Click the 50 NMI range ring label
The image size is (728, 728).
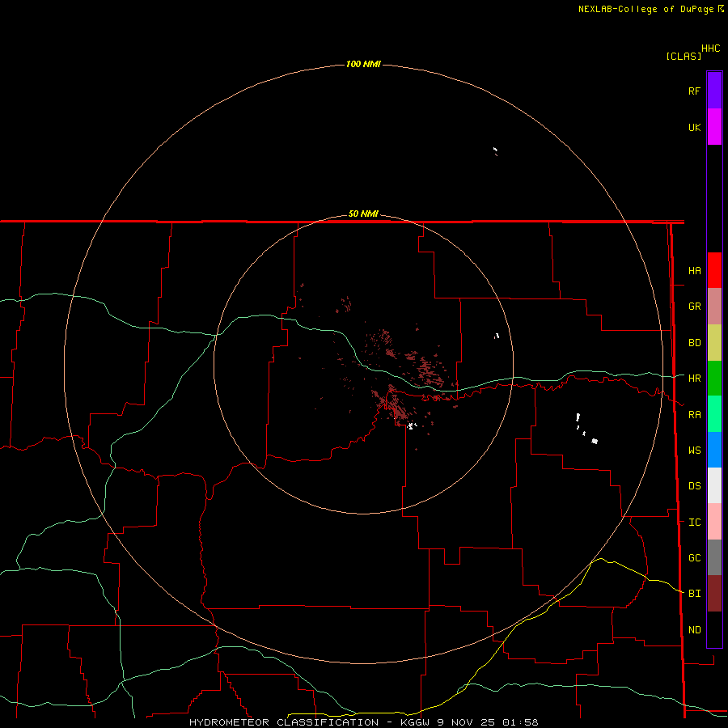363,214
